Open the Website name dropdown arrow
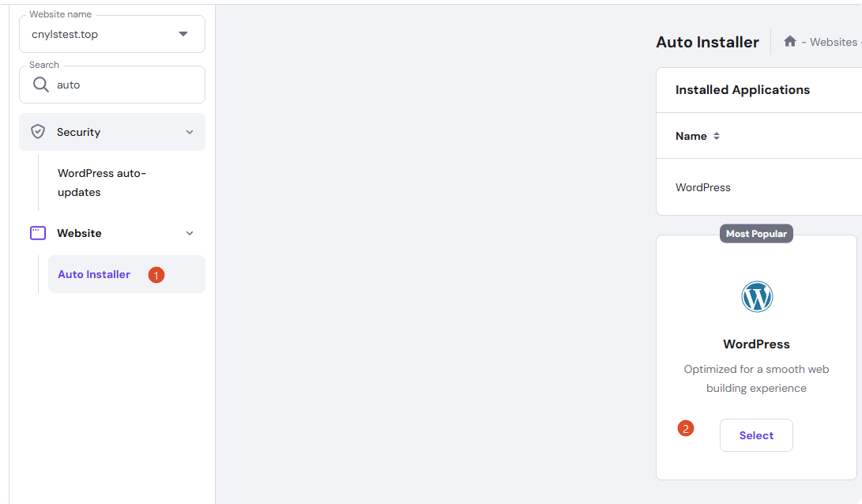The image size is (862, 504). point(183,34)
